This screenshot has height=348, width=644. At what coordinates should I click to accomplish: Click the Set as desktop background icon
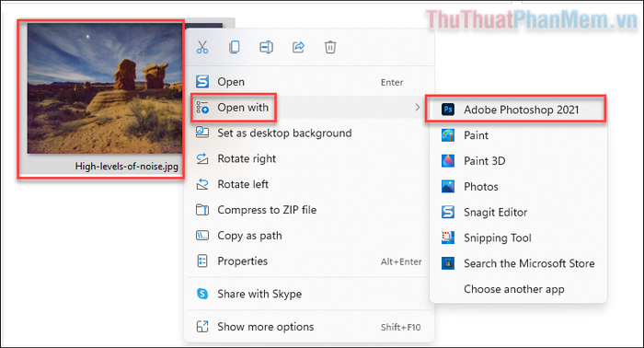pyautogui.click(x=202, y=133)
